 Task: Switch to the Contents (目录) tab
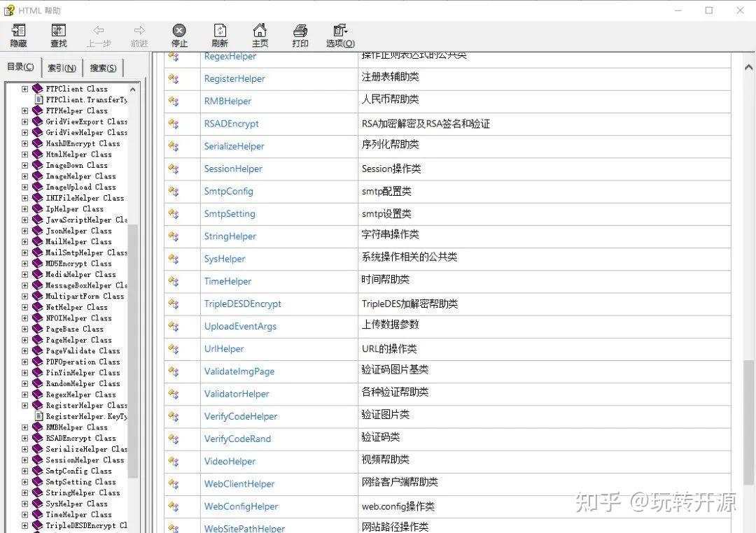21,67
